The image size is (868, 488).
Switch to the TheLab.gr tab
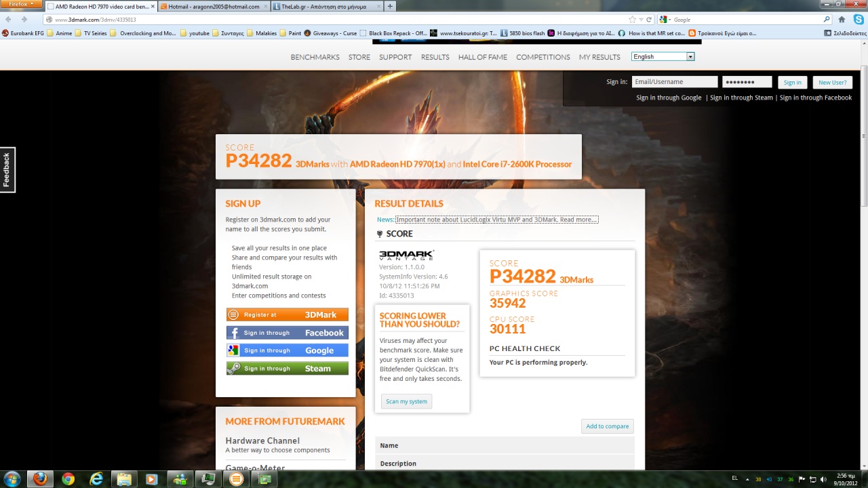tap(327, 6)
